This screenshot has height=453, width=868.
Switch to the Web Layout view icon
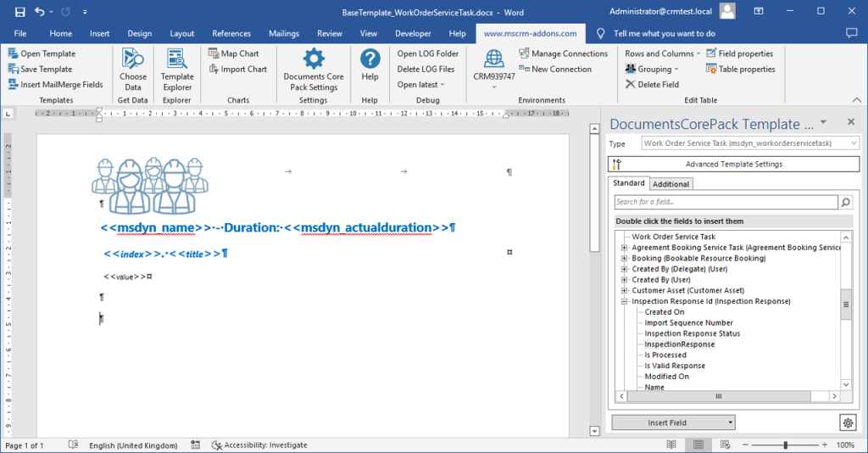click(725, 445)
